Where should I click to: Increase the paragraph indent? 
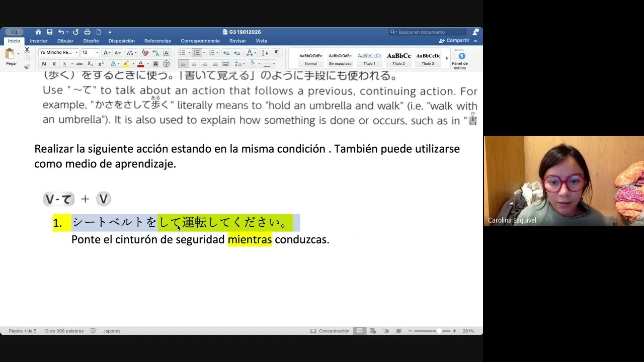click(x=237, y=52)
